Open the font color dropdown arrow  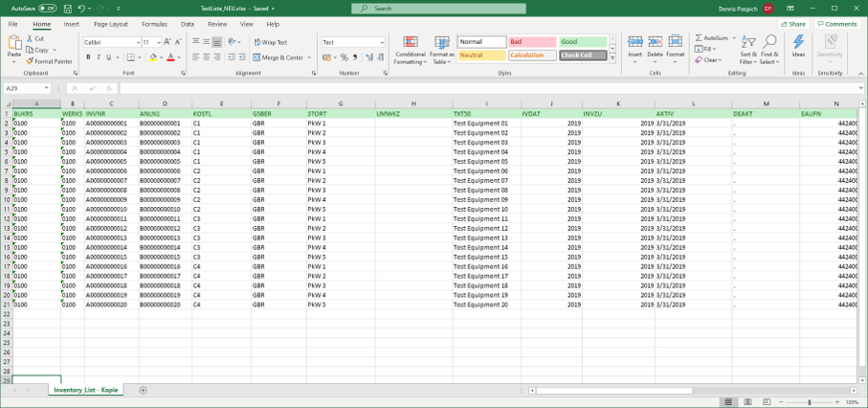(x=179, y=57)
